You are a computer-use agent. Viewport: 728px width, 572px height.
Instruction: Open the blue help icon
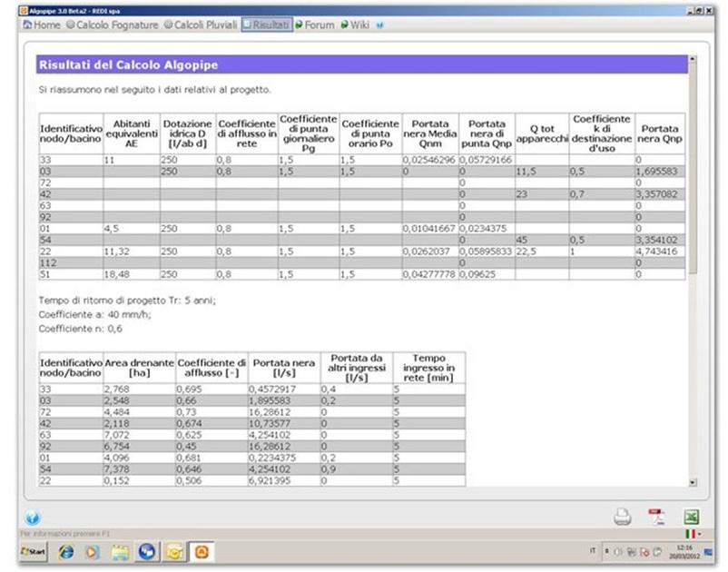pyautogui.click(x=34, y=518)
